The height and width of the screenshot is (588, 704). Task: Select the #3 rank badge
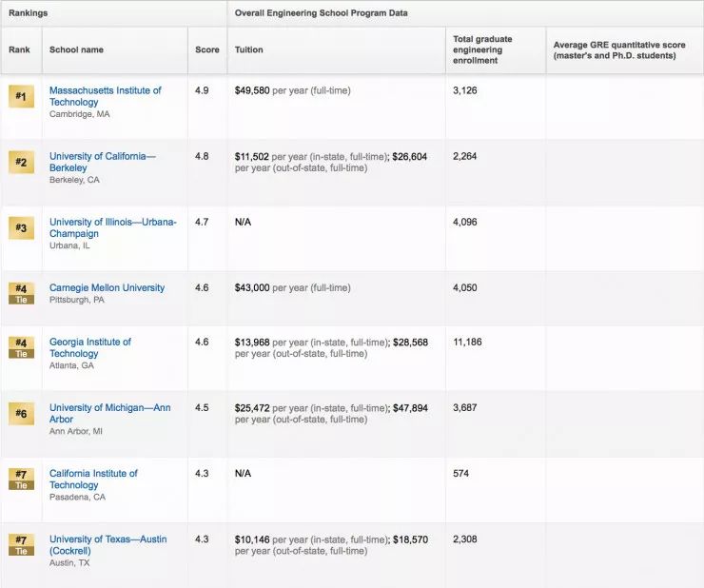[x=21, y=227]
